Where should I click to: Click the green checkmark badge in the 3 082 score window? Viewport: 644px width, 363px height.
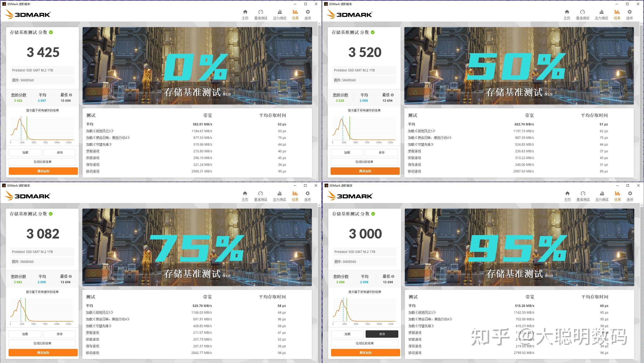click(51, 214)
